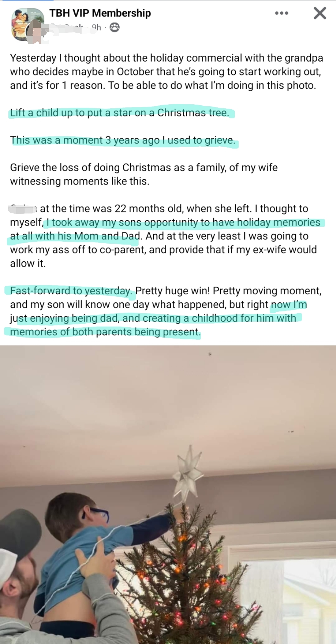Click the group audience icon beside 9h
This screenshot has height=644, width=336.
pos(115,27)
